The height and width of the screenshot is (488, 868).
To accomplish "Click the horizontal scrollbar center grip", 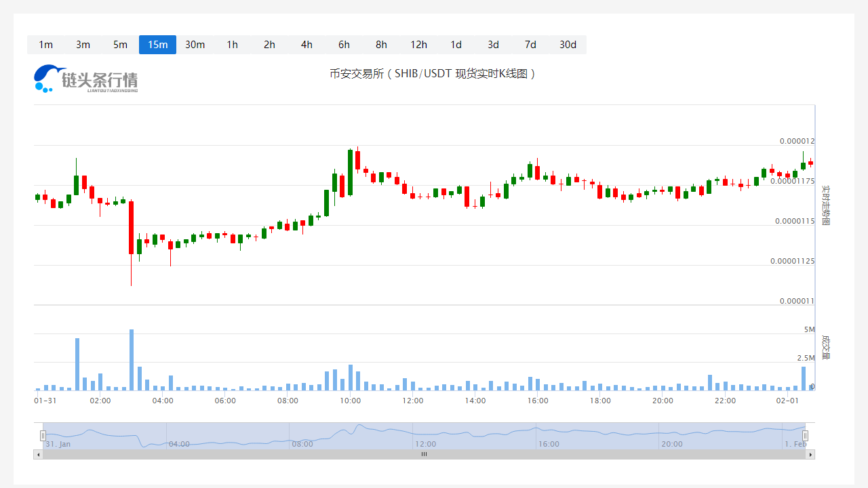I will (424, 454).
